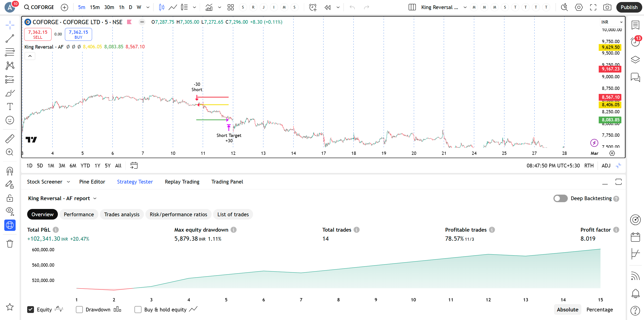Open notifications bell on right sidebar
The width and height of the screenshot is (644, 320).
[x=635, y=293]
